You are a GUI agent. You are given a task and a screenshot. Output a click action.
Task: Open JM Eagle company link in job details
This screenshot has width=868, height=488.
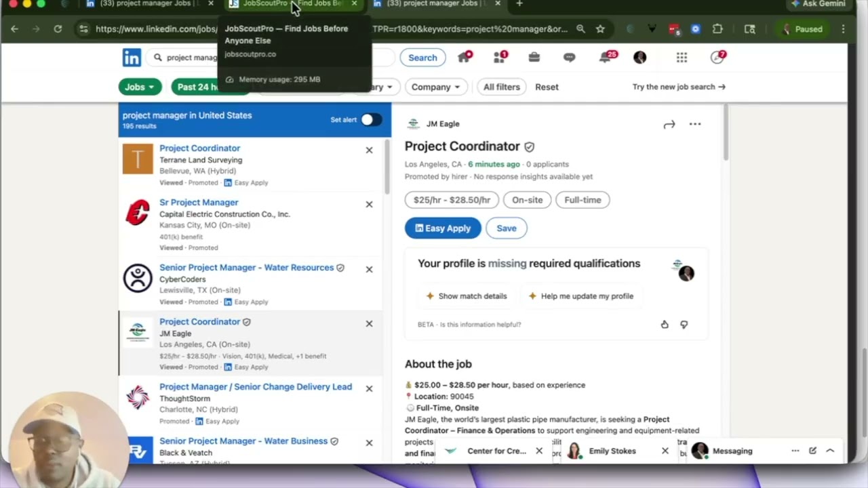point(443,124)
